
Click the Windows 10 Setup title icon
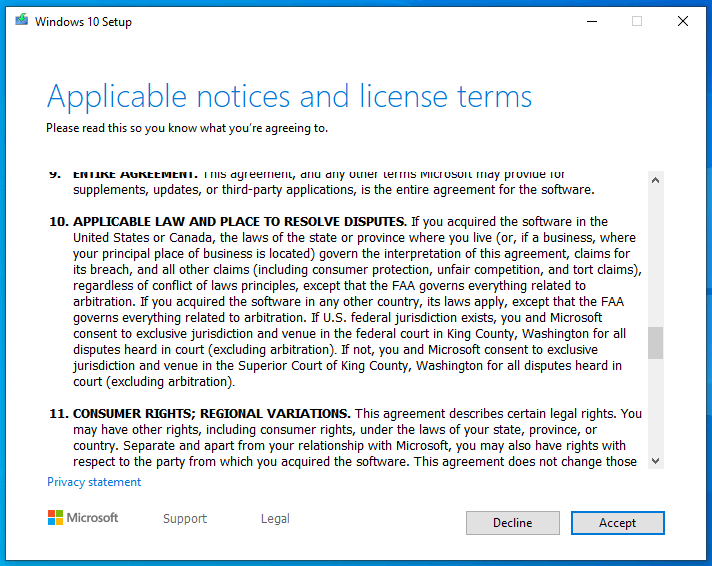pos(21,20)
